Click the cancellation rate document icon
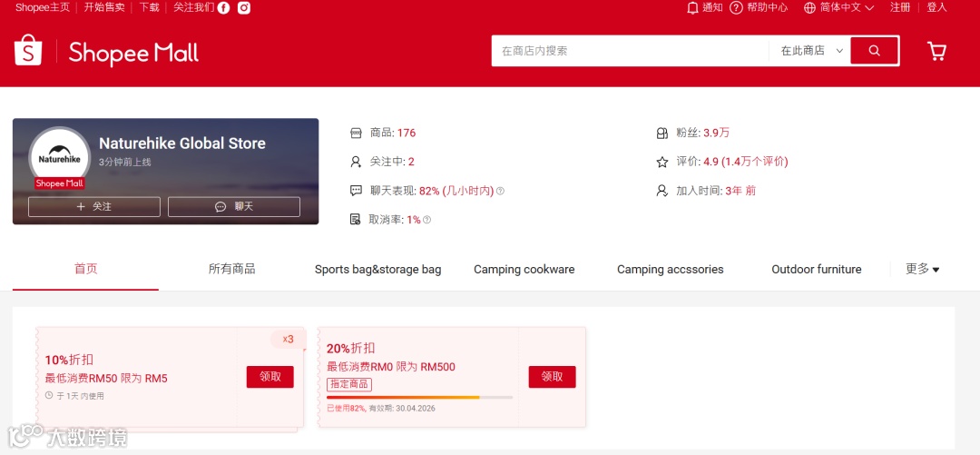Image resolution: width=980 pixels, height=455 pixels. pyautogui.click(x=356, y=220)
